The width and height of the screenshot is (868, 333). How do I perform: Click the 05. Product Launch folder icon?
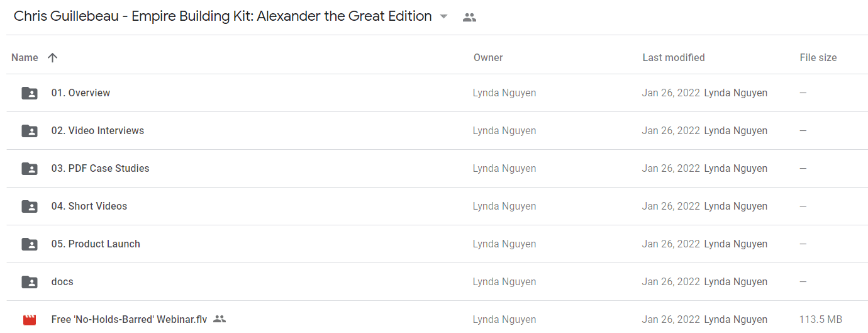click(30, 244)
